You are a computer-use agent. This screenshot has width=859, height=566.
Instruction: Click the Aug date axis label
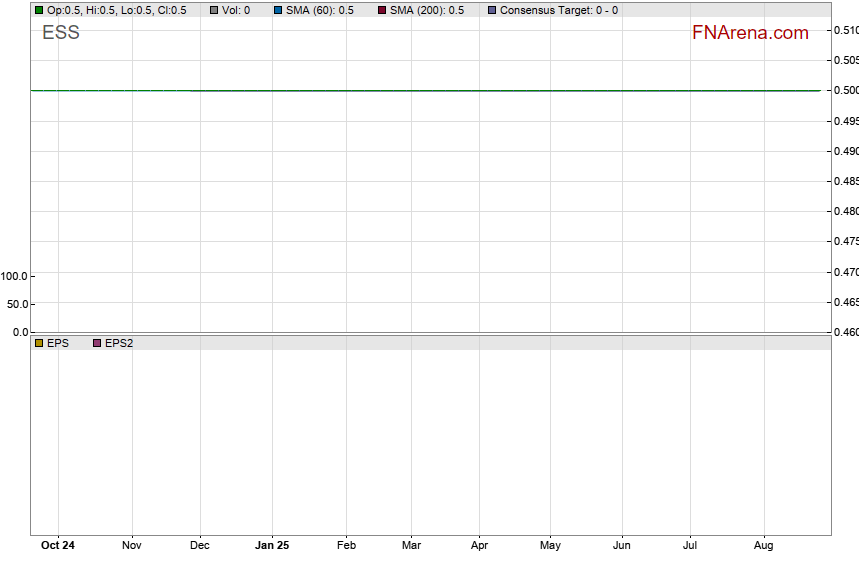[763, 546]
